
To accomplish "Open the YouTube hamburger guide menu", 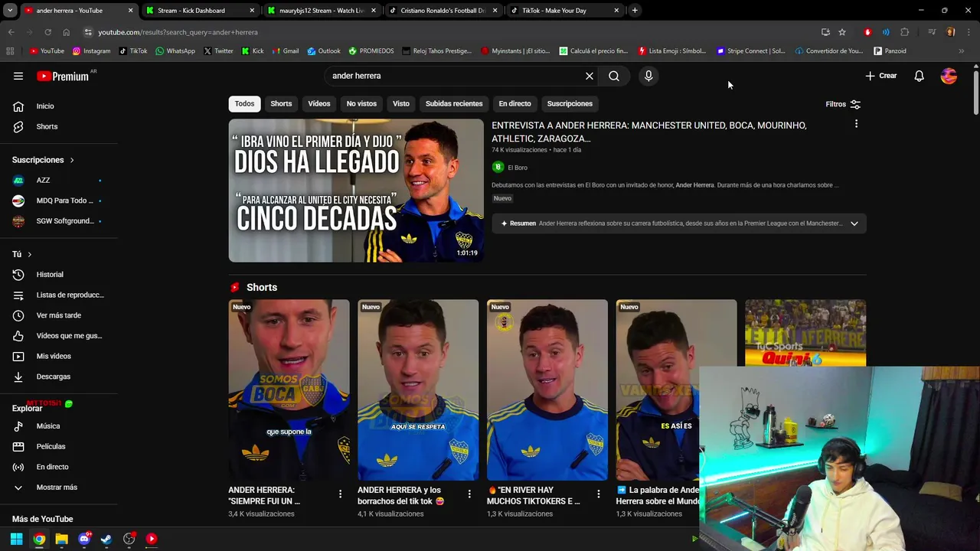I will tap(18, 76).
